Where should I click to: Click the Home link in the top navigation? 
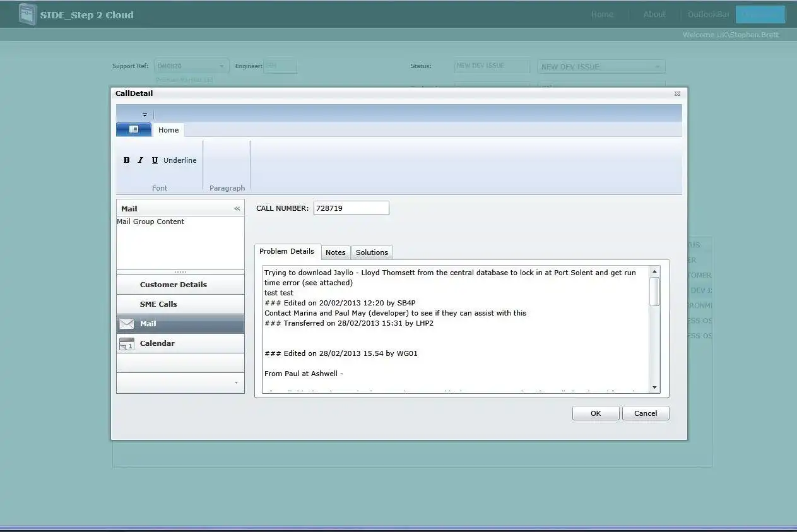602,15
